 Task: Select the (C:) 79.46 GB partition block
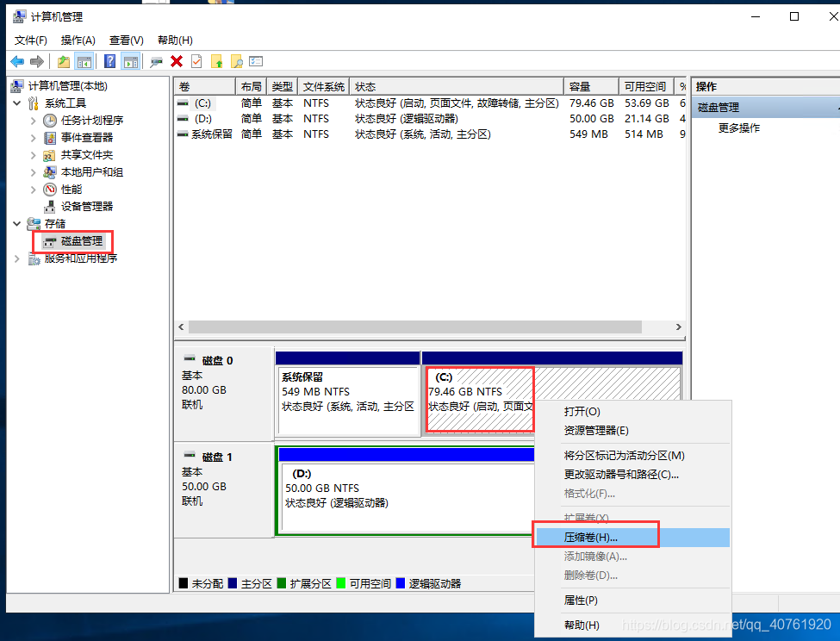551,400
